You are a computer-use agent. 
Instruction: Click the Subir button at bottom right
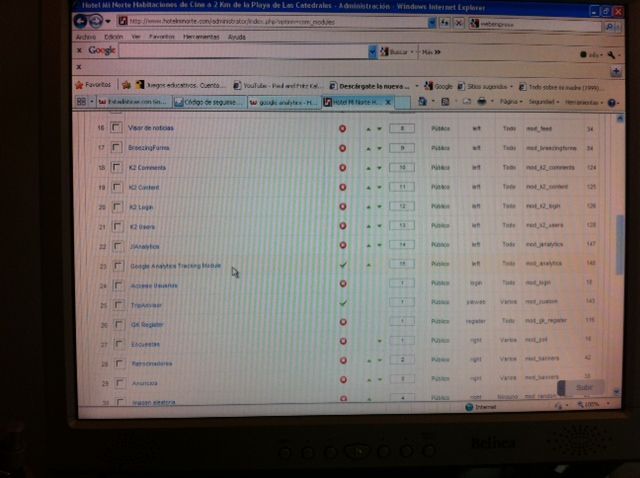pyautogui.click(x=582, y=387)
